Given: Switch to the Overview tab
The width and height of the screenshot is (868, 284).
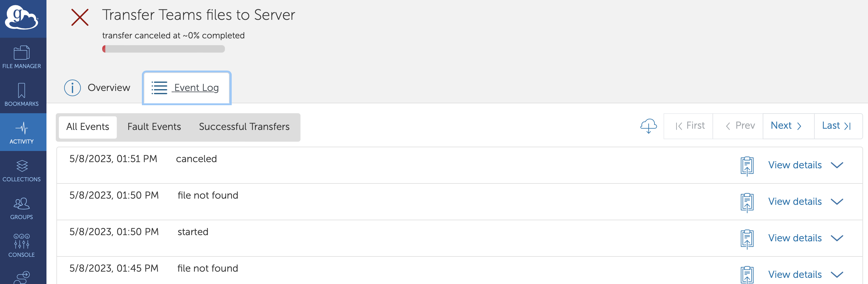Looking at the screenshot, I should click(97, 88).
